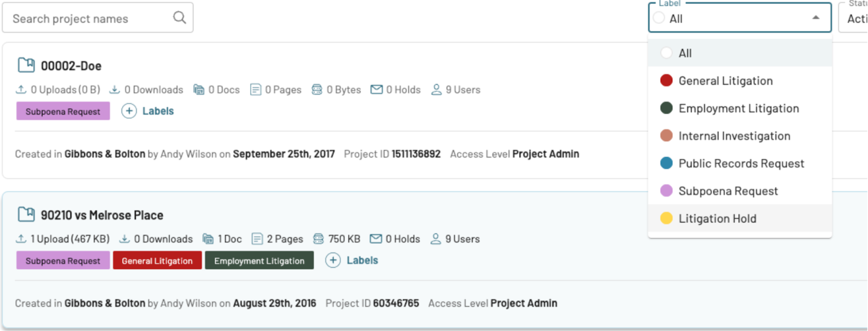Image resolution: width=868 pixels, height=331 pixels.
Task: Choose Litigation Hold label option
Action: 740,218
